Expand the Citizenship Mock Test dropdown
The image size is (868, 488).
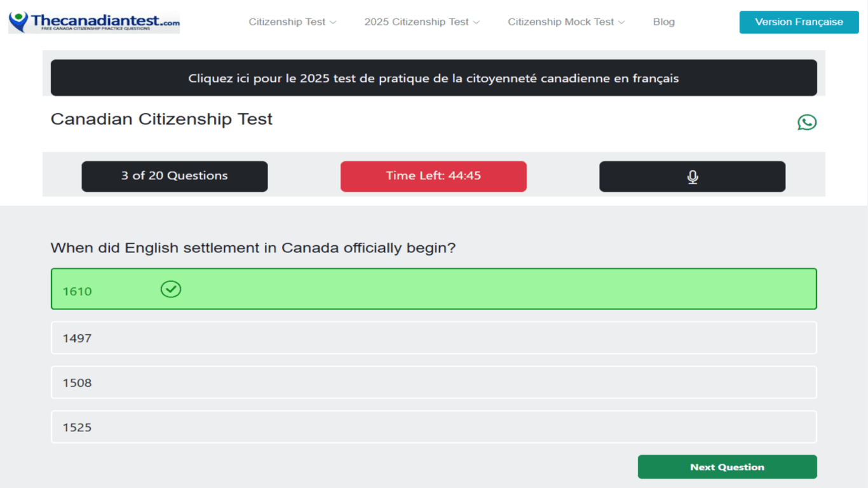click(x=566, y=22)
